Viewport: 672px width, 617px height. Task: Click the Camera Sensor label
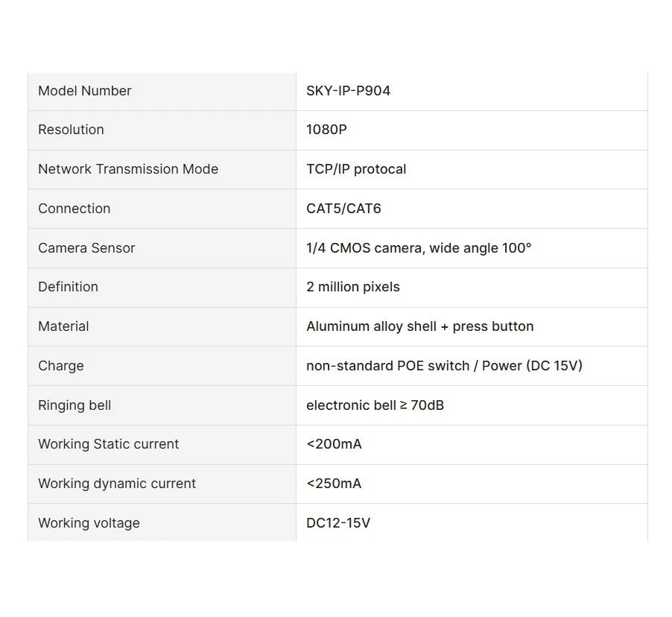pyautogui.click(x=86, y=248)
